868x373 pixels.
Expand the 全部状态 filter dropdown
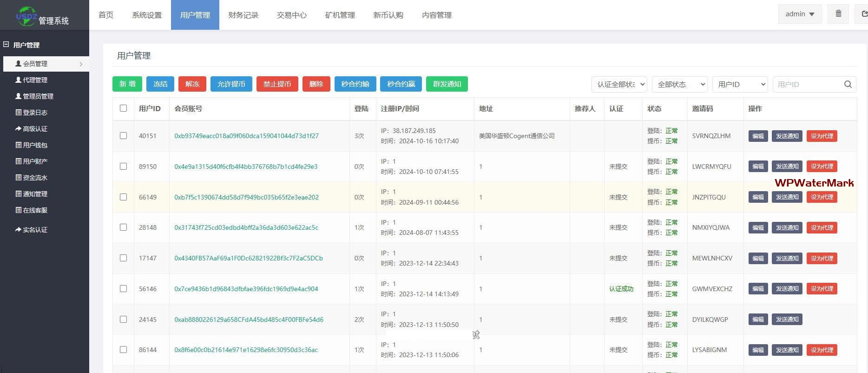tap(679, 84)
